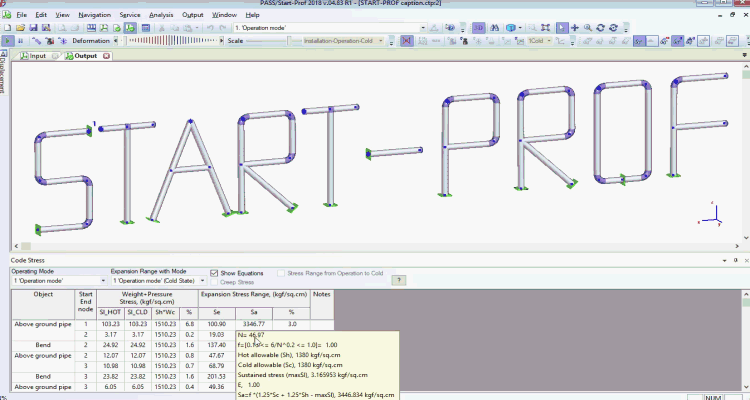Image resolution: width=750 pixels, height=400 pixels.
Task: Click the Se value 100.90 cell
Action: click(217, 324)
